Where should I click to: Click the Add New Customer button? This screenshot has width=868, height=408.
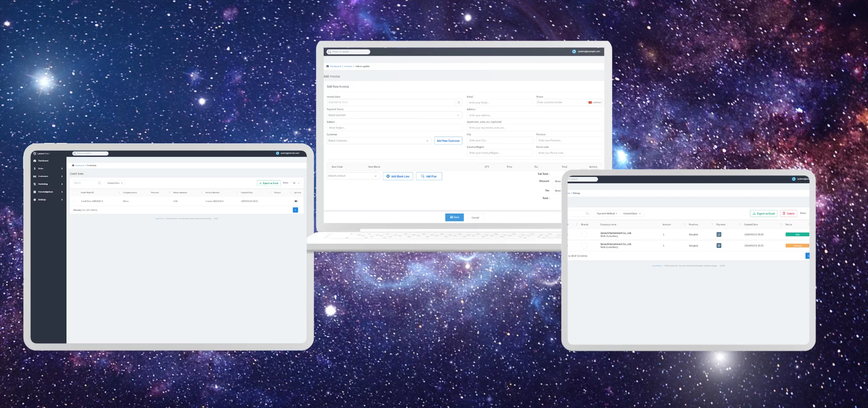[448, 141]
